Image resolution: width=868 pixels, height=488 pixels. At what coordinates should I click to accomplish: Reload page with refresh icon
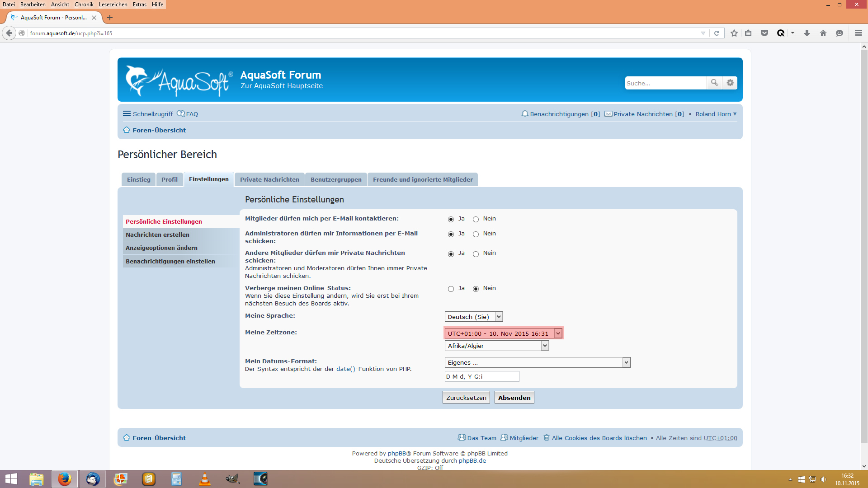tap(717, 33)
